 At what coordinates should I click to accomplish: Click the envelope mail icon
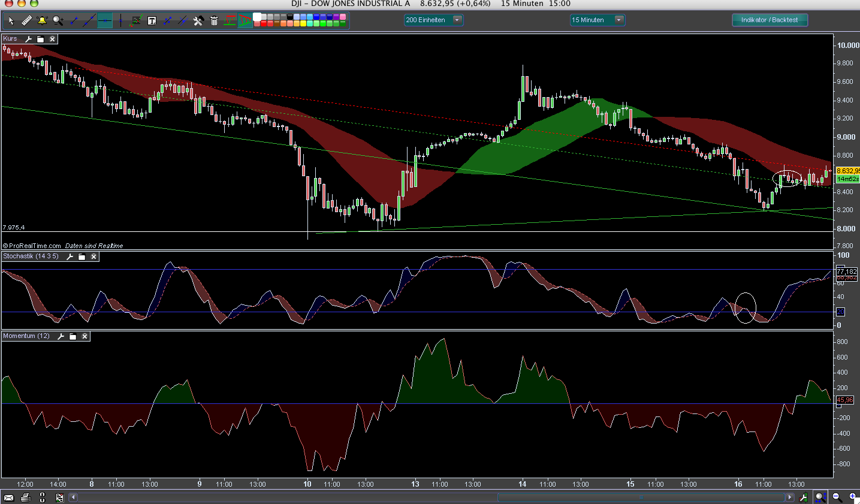[9, 497]
